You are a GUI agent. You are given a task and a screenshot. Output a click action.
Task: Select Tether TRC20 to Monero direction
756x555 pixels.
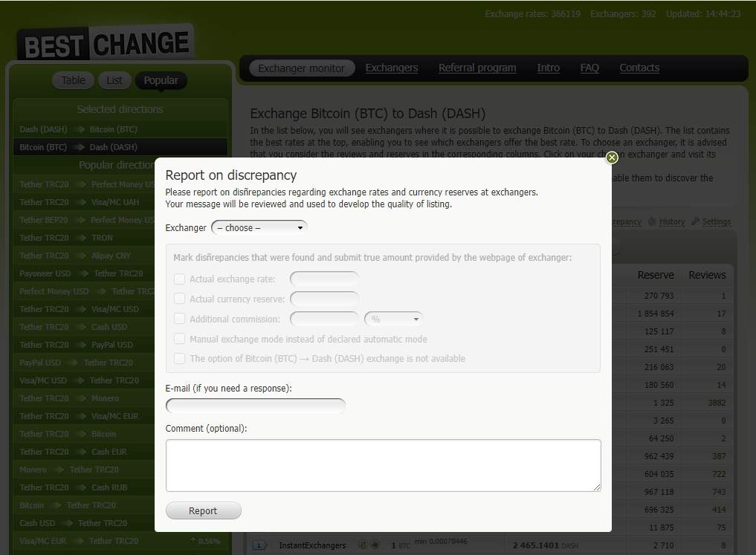[85, 398]
